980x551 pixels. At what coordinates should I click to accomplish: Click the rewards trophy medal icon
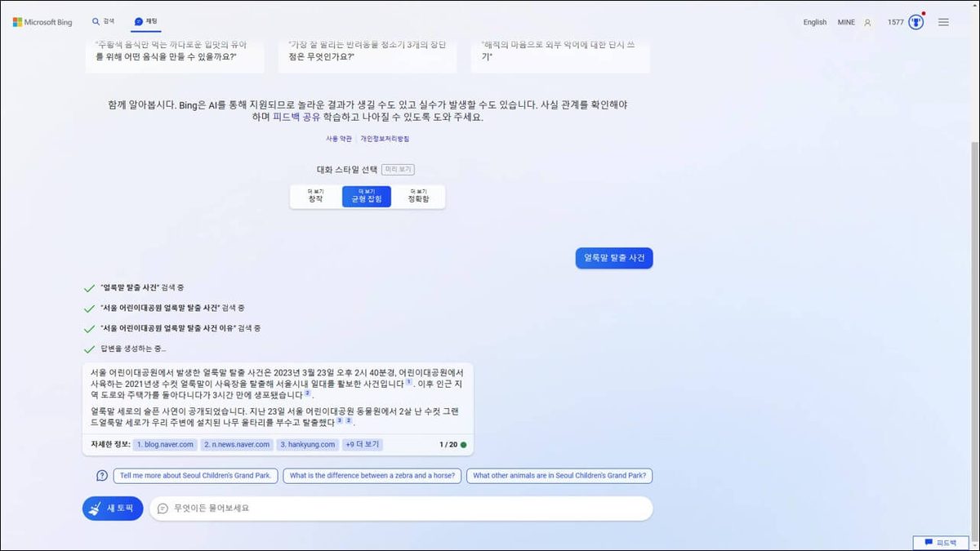pyautogui.click(x=915, y=22)
